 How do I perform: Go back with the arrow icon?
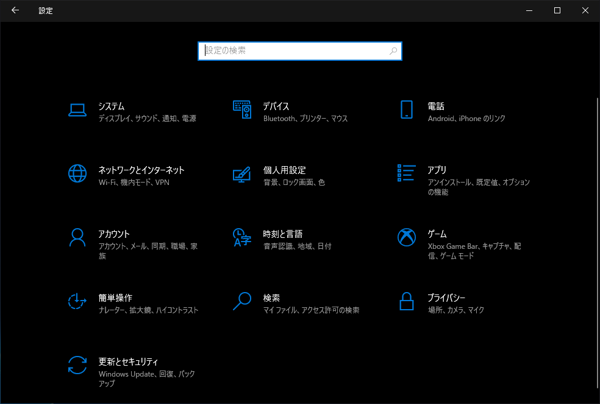point(15,10)
